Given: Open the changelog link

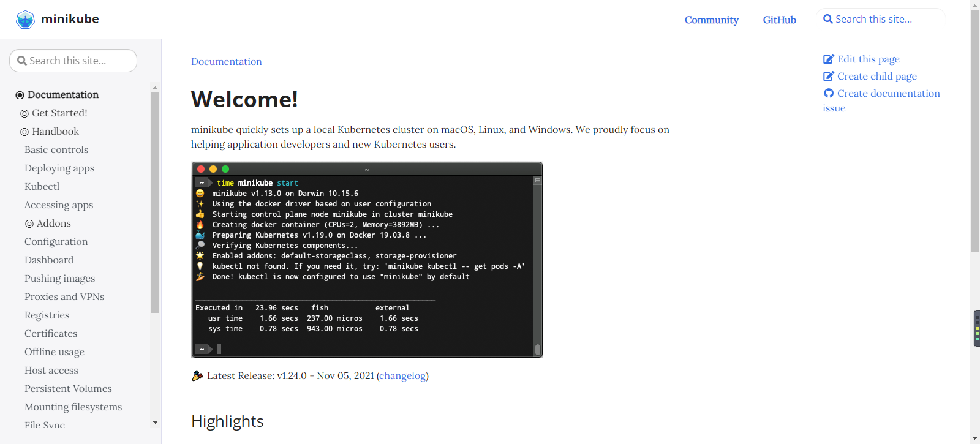Looking at the screenshot, I should coord(402,375).
